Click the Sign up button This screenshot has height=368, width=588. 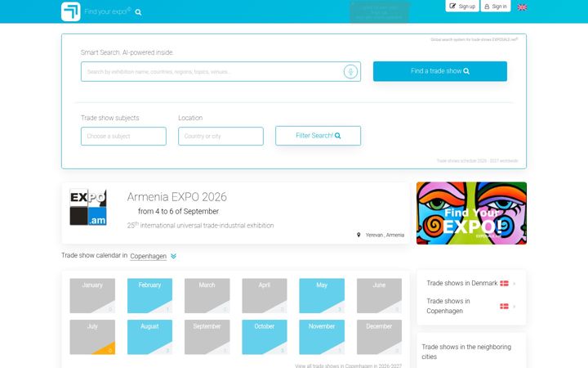(x=462, y=6)
